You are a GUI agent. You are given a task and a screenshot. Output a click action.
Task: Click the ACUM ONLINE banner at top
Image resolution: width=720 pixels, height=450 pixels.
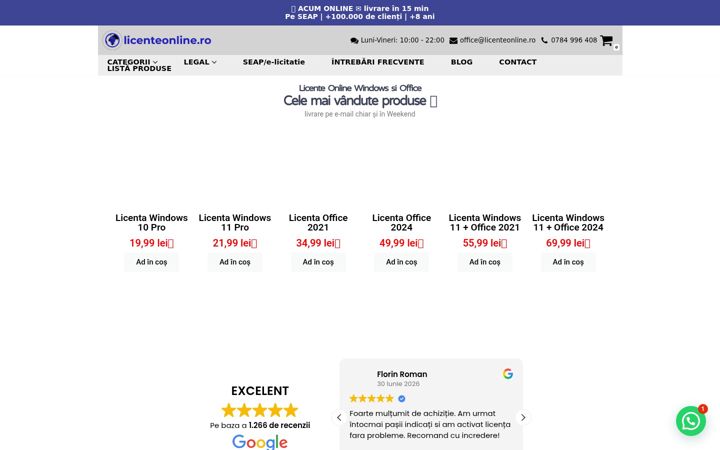coord(360,12)
